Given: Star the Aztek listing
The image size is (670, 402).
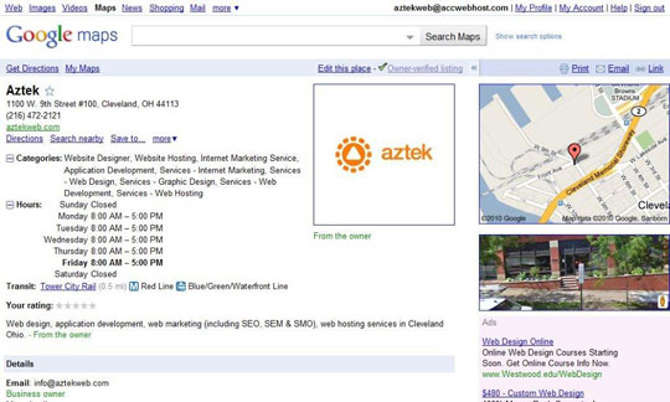Looking at the screenshot, I should click(x=50, y=91).
